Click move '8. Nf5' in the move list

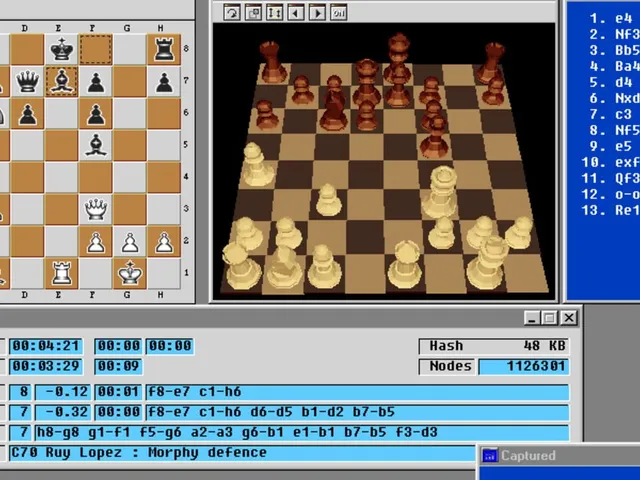pos(614,130)
